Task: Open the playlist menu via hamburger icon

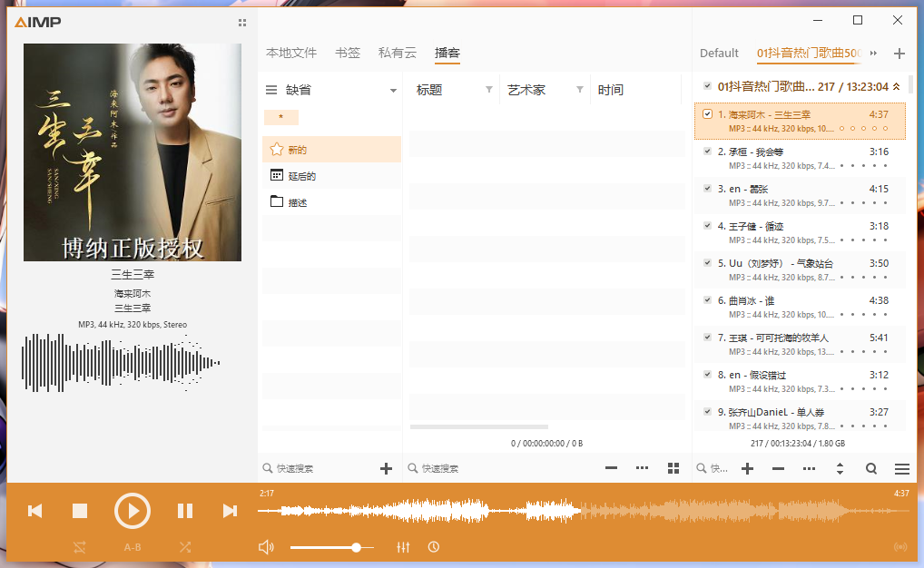Action: pos(902,469)
